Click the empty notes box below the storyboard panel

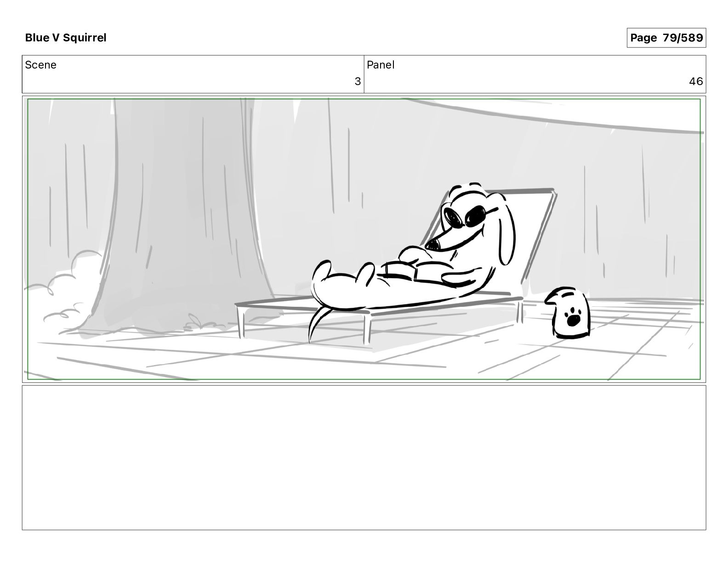pyautogui.click(x=364, y=458)
